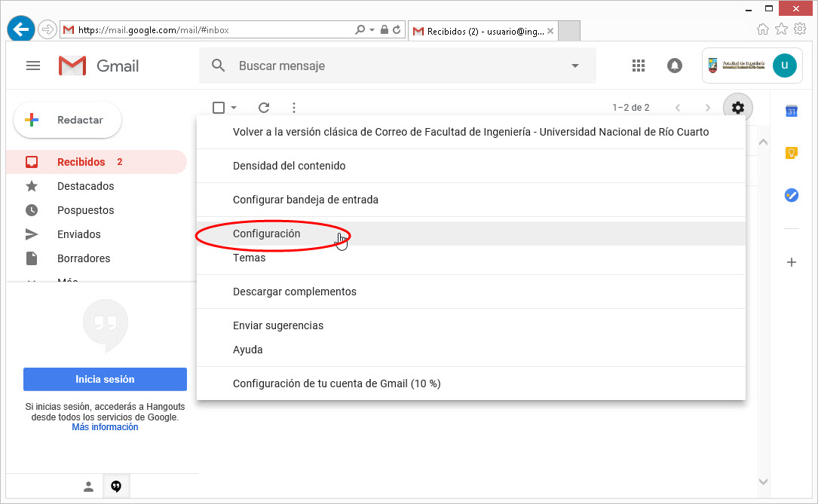This screenshot has width=818, height=504.
Task: Tick the select-all messages checkbox
Action: pyautogui.click(x=219, y=108)
